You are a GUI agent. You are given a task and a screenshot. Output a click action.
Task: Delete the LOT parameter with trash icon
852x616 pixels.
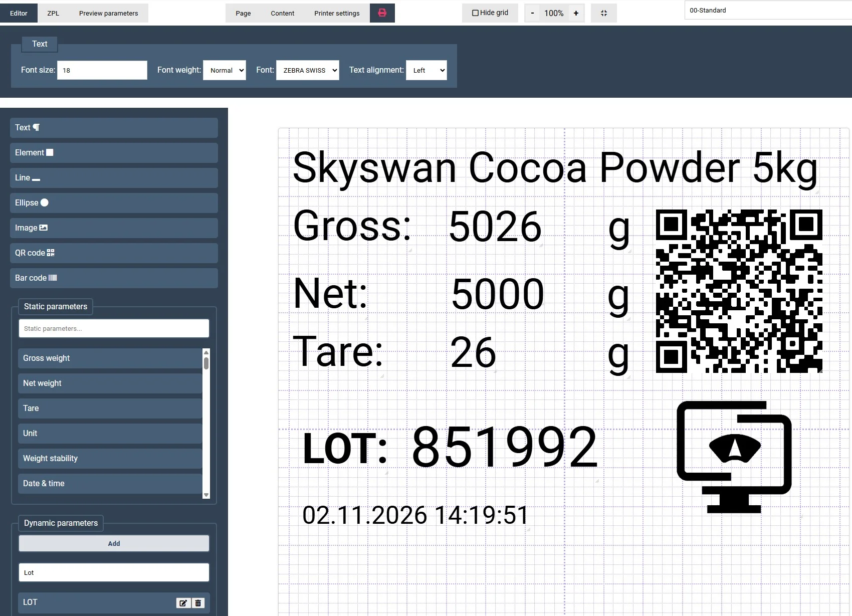click(x=198, y=603)
